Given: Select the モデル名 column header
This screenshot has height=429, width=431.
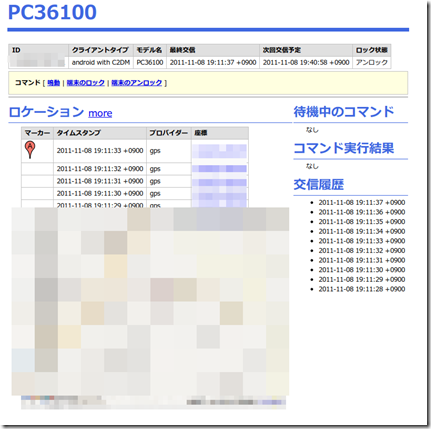Looking at the screenshot, I should (150, 50).
